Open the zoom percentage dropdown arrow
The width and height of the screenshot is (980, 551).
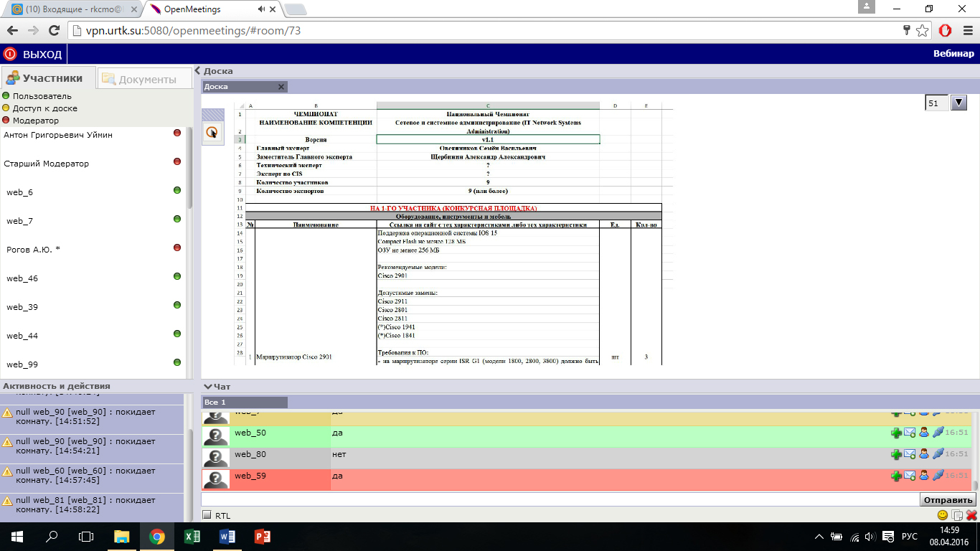tap(959, 103)
